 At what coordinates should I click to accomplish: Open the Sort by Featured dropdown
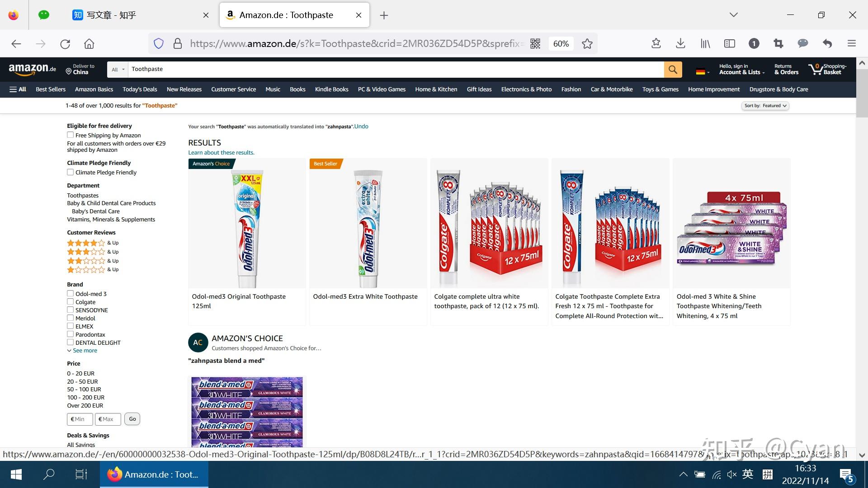(765, 106)
